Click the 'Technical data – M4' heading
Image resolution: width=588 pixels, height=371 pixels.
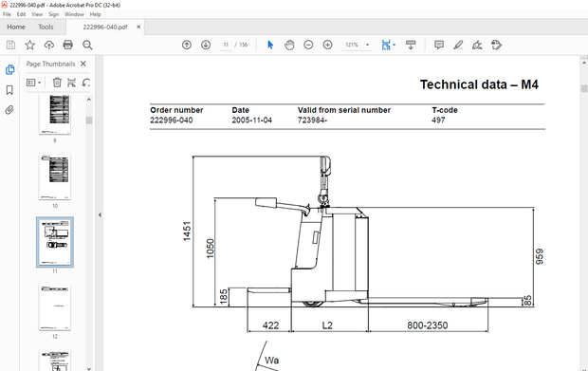pos(479,84)
